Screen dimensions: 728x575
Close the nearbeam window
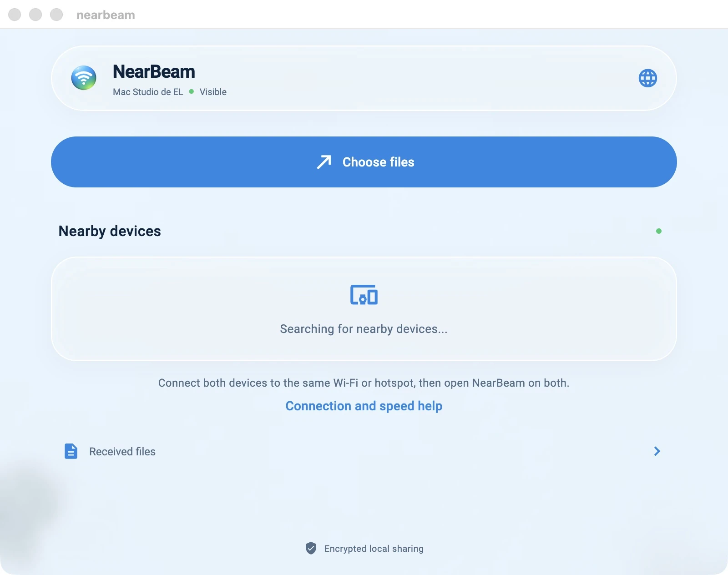pyautogui.click(x=15, y=15)
